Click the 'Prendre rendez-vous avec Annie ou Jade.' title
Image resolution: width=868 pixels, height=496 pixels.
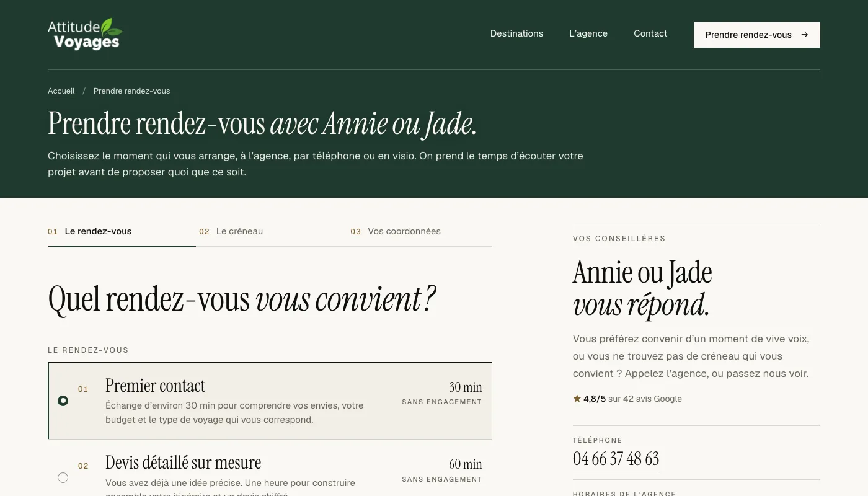tap(262, 123)
